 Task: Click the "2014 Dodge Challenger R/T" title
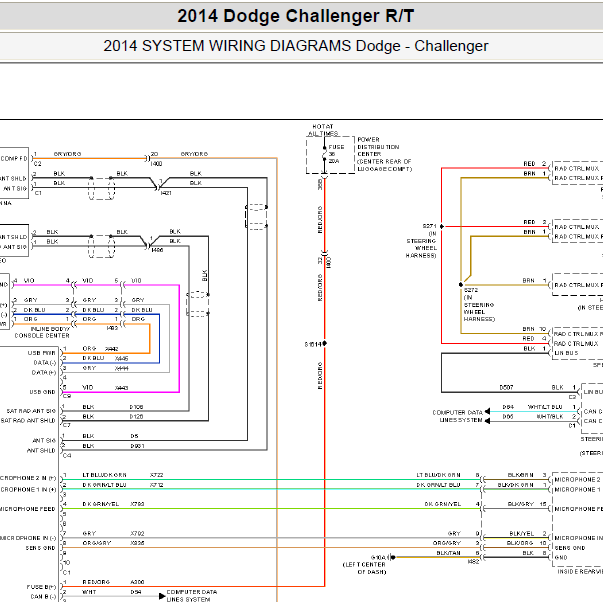(x=295, y=16)
